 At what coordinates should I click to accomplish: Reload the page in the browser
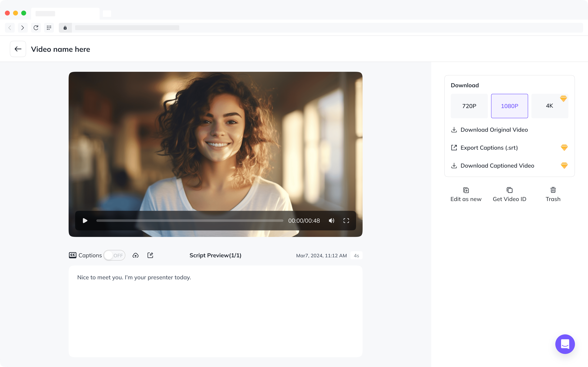(36, 28)
